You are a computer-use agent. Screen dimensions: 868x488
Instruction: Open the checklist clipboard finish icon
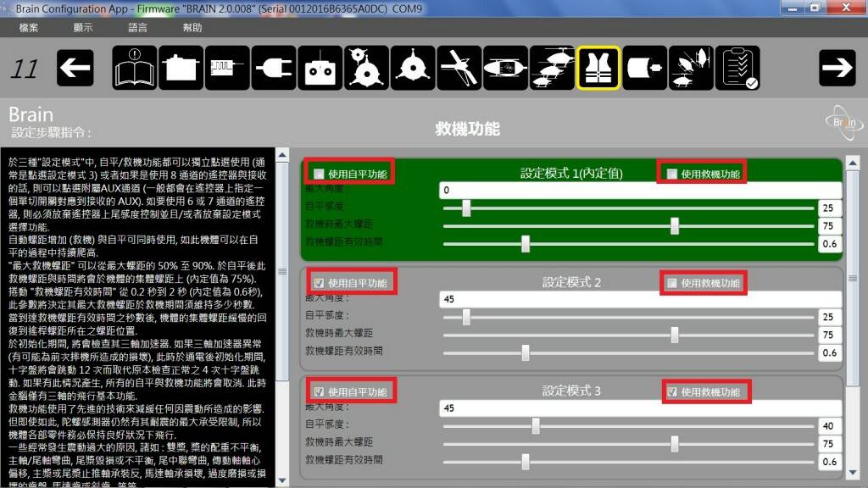tap(738, 68)
